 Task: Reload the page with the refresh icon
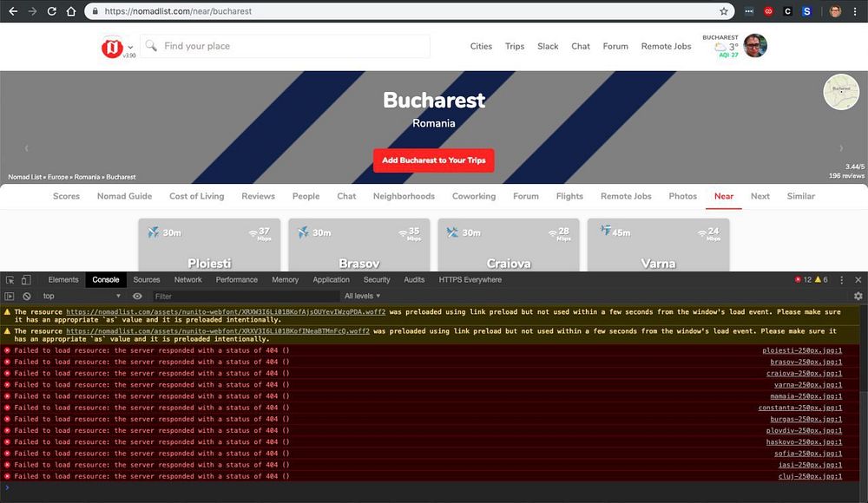[51, 11]
